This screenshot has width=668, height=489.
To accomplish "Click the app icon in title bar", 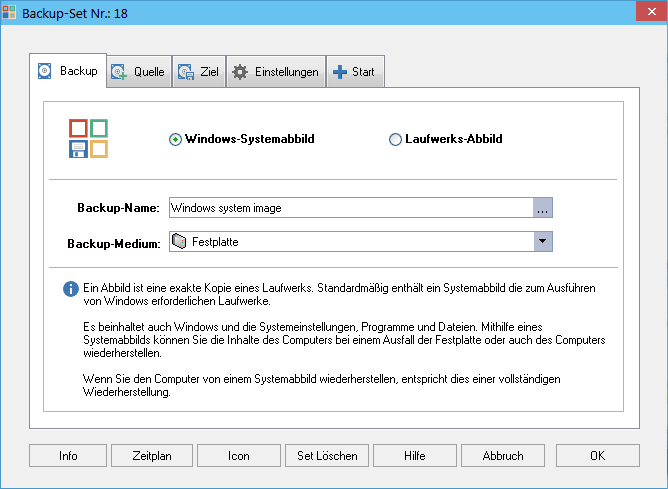I will click(x=9, y=12).
